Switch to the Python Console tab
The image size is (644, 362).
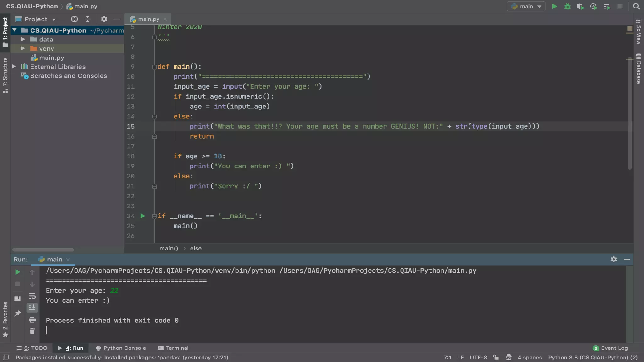[x=121, y=348]
